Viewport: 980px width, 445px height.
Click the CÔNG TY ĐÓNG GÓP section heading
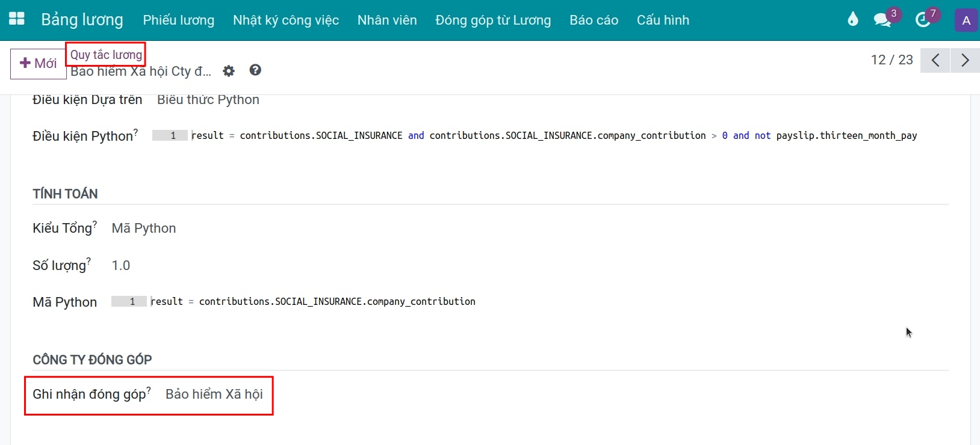pyautogui.click(x=92, y=360)
